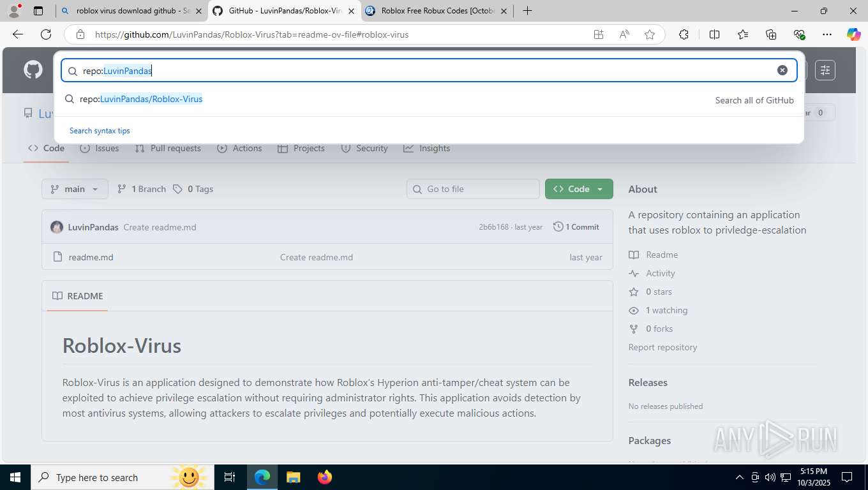Open readme.md file link

coord(91,257)
